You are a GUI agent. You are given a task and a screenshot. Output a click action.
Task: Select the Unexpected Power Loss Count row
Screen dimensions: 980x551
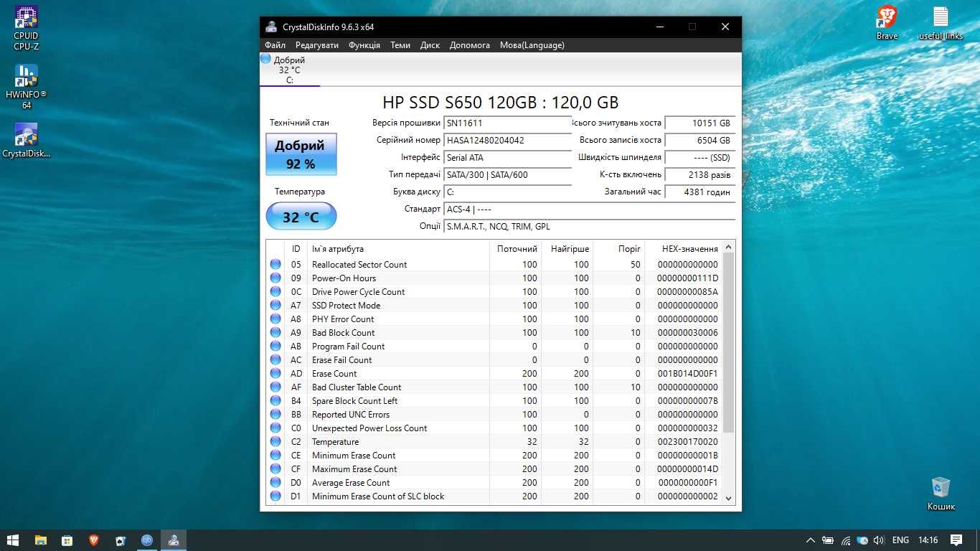coord(494,428)
